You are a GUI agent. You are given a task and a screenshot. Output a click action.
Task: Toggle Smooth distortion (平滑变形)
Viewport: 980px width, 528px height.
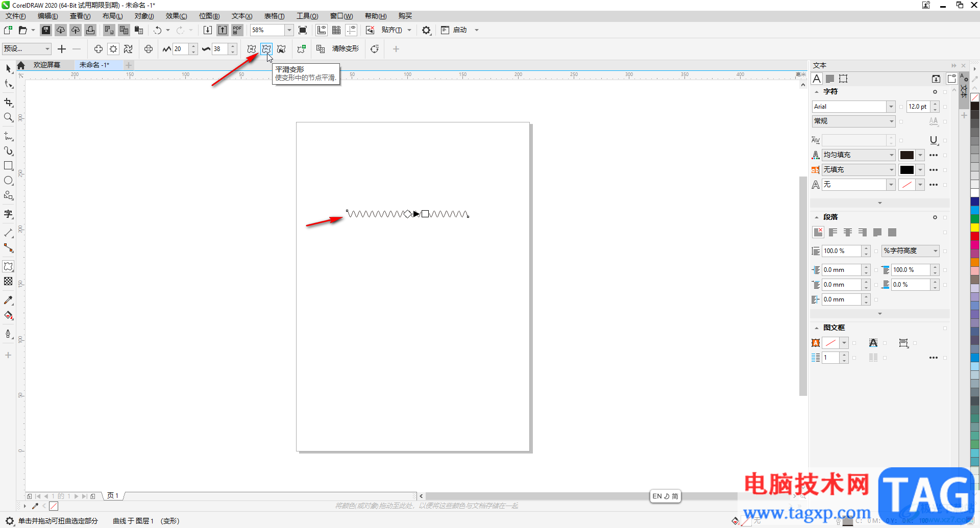click(x=266, y=49)
